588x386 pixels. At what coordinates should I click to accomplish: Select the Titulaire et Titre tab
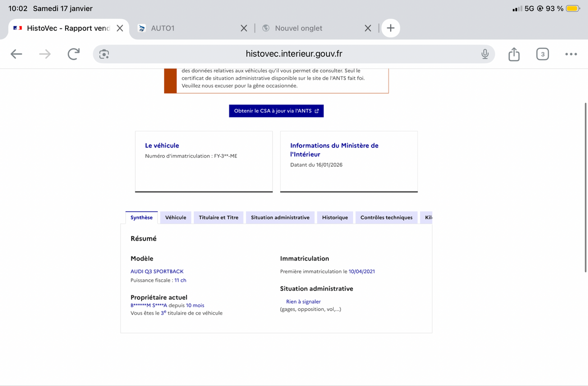pyautogui.click(x=219, y=217)
